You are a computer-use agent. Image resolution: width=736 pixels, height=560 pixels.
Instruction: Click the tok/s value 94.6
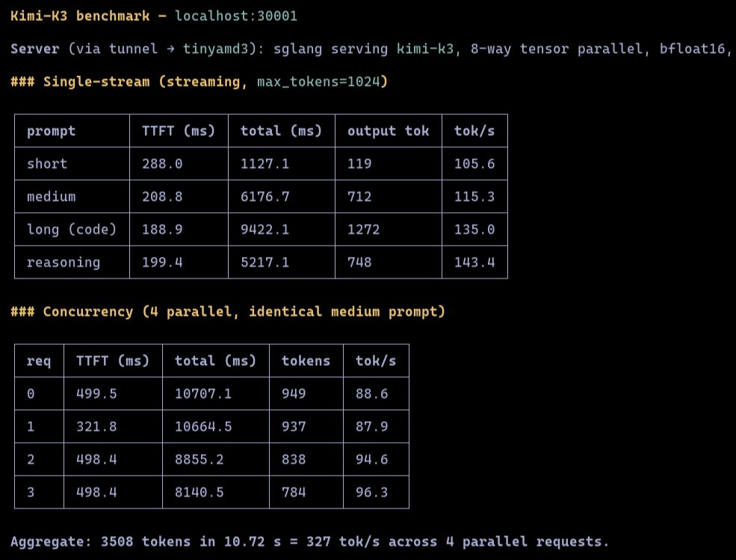tap(372, 459)
